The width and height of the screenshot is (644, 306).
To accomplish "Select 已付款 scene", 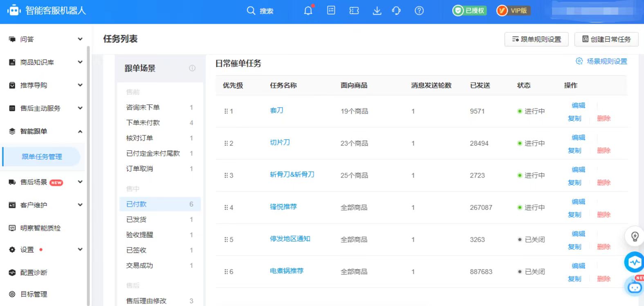I will (x=160, y=204).
